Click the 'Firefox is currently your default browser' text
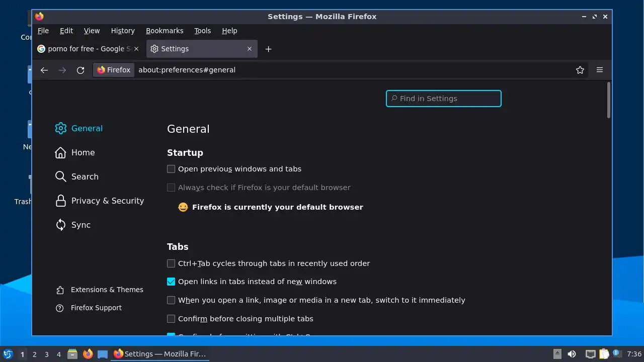This screenshot has width=644, height=362. [278, 207]
